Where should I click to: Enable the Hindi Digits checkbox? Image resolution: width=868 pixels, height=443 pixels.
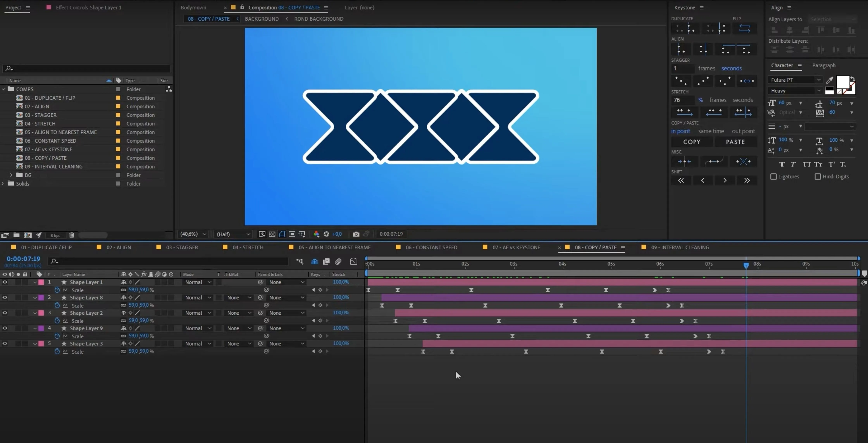pyautogui.click(x=817, y=176)
